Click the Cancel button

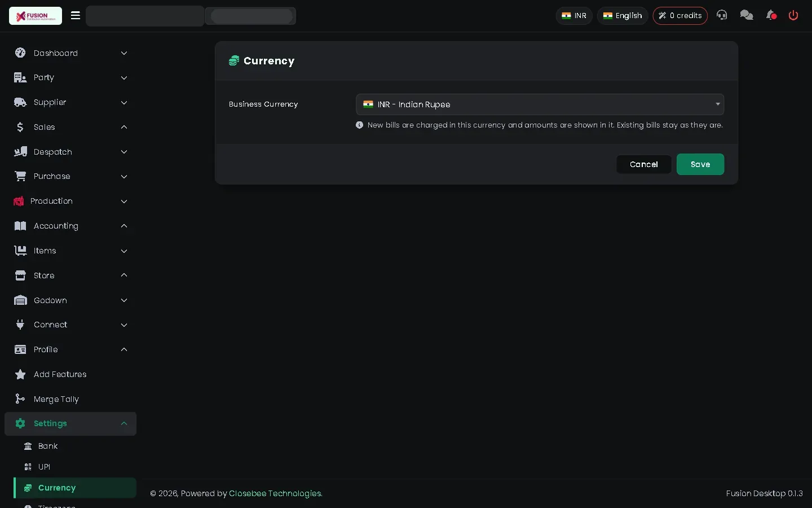pyautogui.click(x=644, y=164)
